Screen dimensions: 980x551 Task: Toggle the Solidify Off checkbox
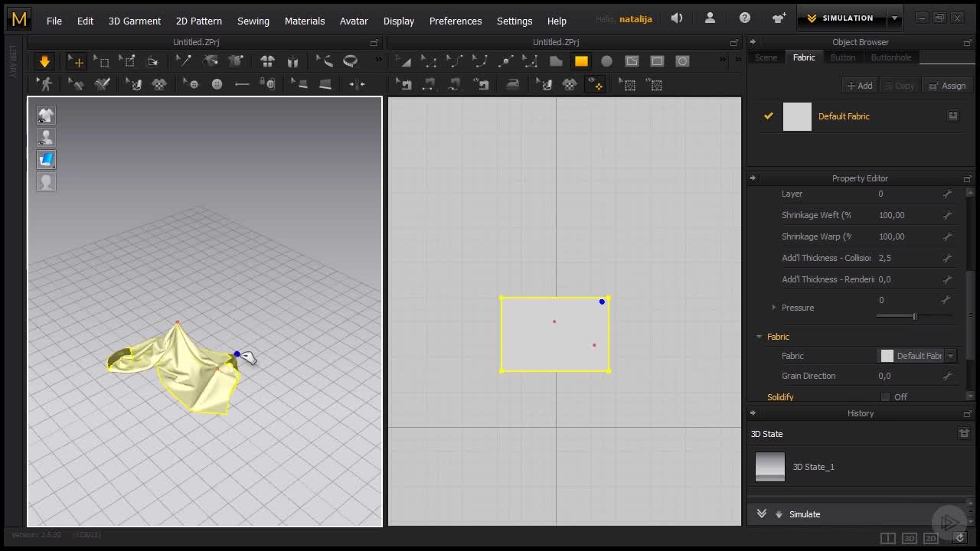pyautogui.click(x=885, y=396)
